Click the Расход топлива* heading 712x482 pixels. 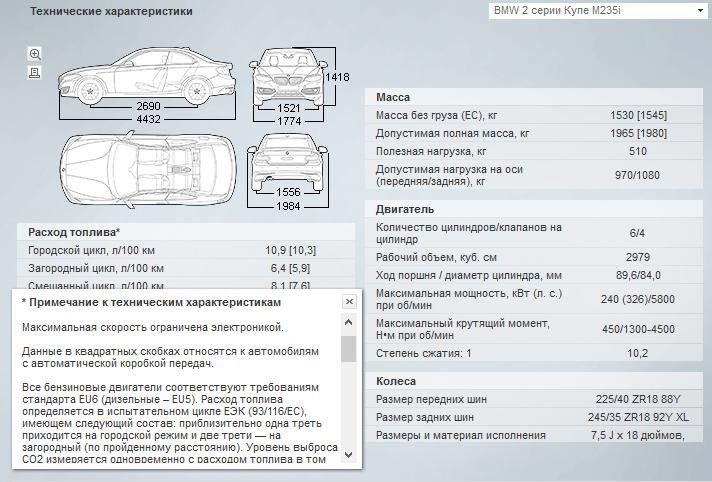[74, 232]
